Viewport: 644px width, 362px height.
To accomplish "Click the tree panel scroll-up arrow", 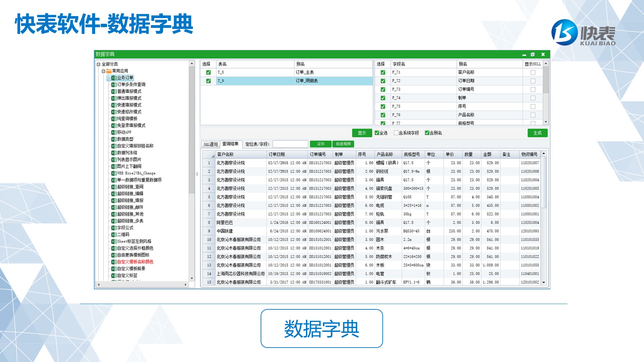I will 192,63.
